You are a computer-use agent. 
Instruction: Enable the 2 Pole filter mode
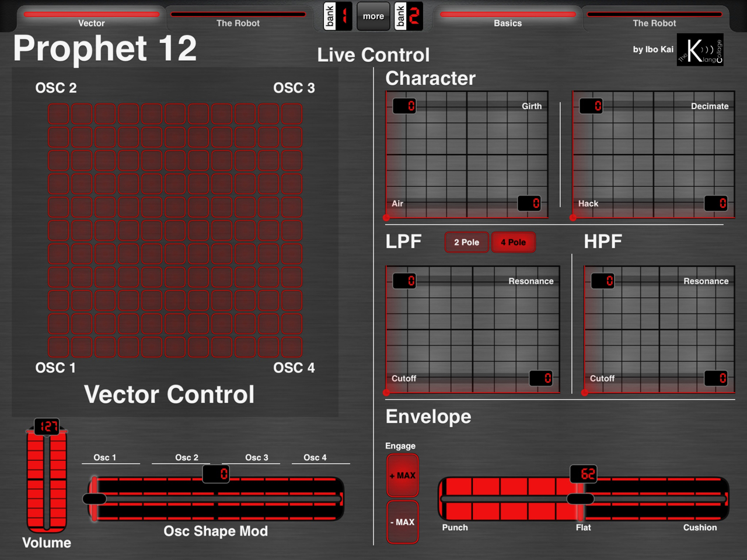467,242
